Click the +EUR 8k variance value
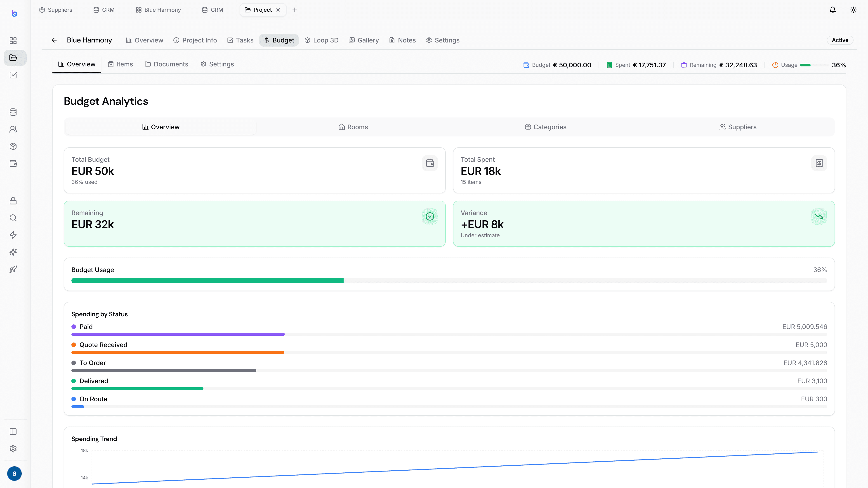The width and height of the screenshot is (868, 488). tap(482, 225)
